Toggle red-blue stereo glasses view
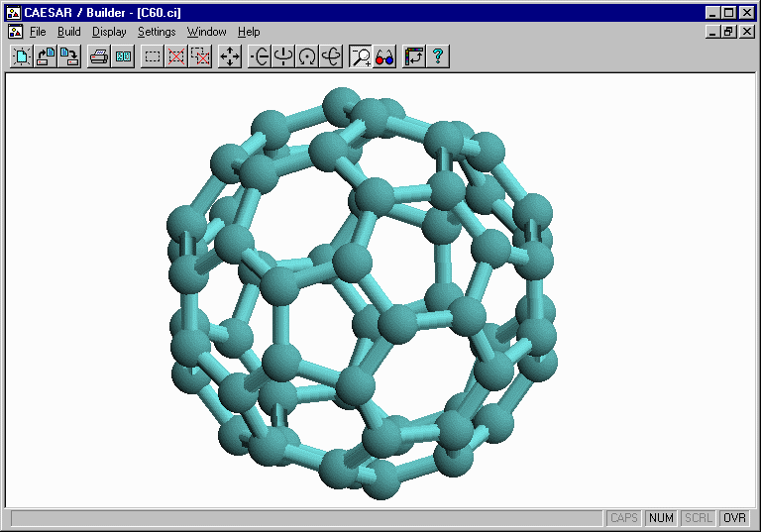This screenshot has height=532, width=761. (x=384, y=56)
